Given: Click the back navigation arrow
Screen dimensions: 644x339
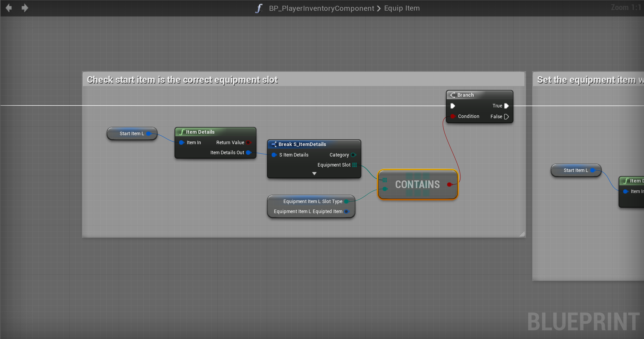Looking at the screenshot, I should tap(9, 8).
